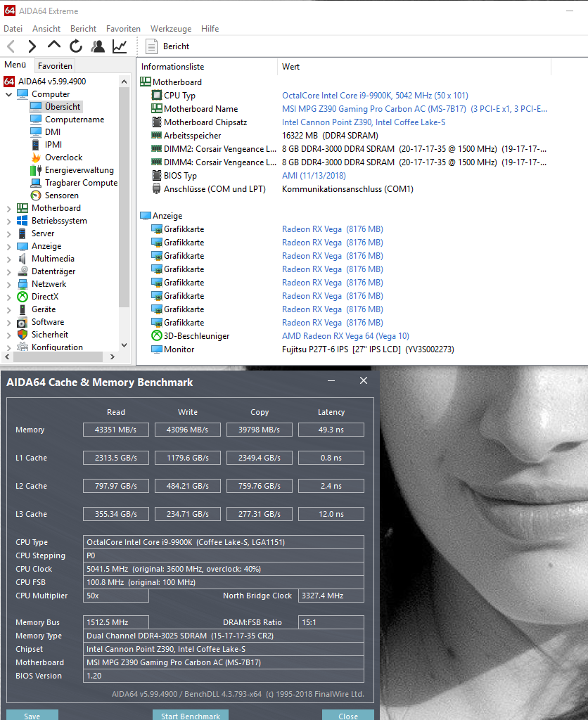Expand the Server tree node
Viewport: 588px width, 720px height.
tap(8, 234)
